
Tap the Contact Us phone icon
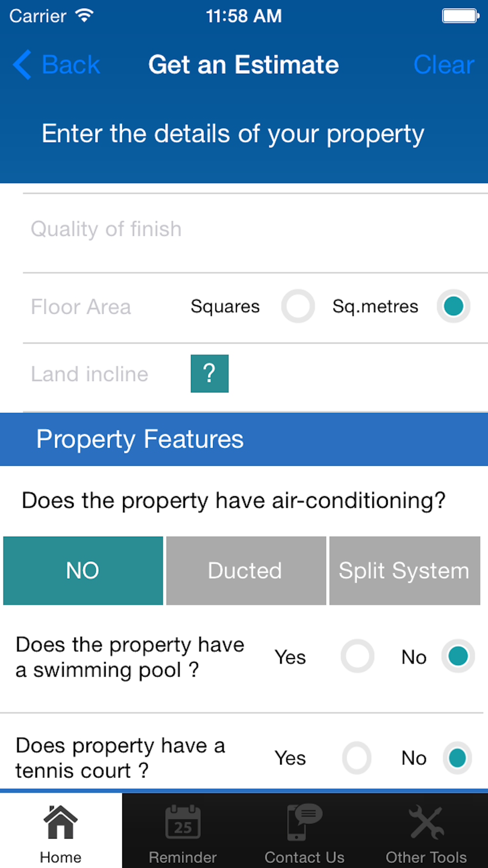tap(305, 823)
